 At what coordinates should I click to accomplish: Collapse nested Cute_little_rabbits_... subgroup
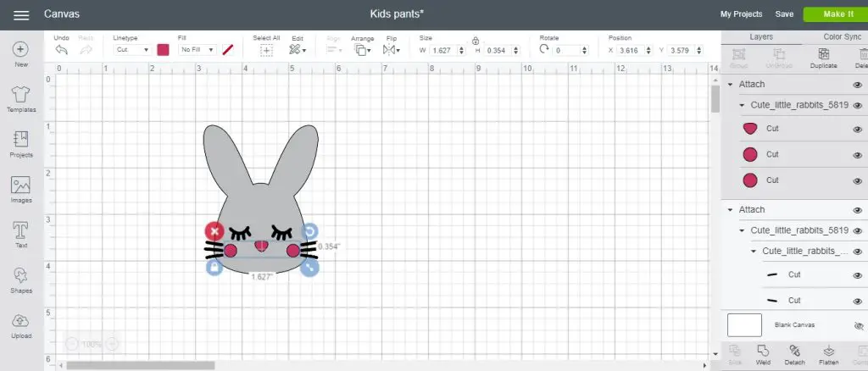click(754, 251)
